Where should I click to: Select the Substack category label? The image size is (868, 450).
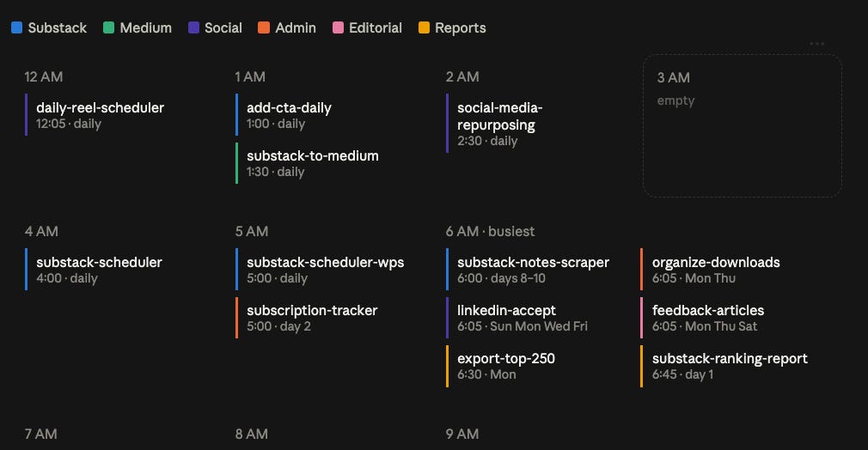tap(57, 27)
